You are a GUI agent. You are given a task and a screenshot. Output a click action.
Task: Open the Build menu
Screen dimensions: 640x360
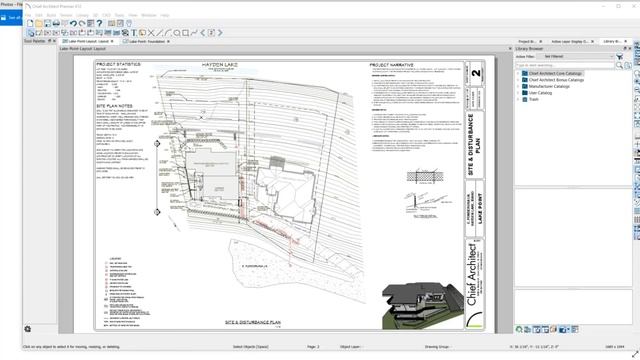pos(51,15)
